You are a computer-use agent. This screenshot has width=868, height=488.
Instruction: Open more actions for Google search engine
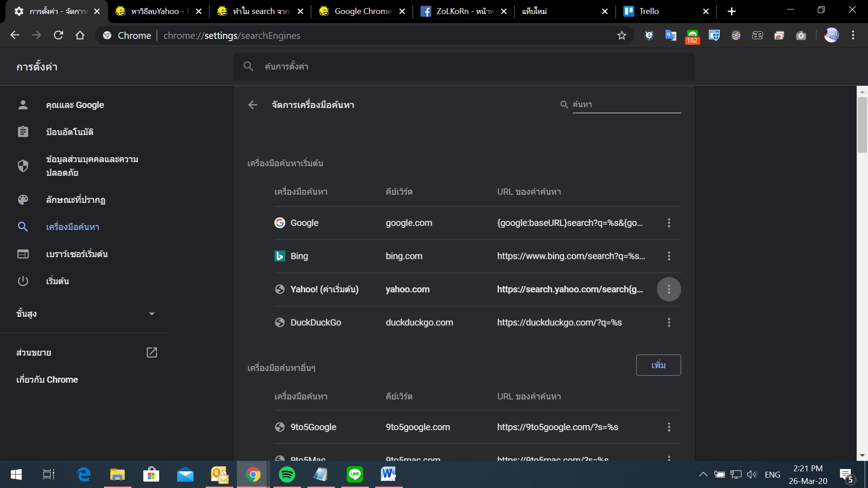[x=669, y=223]
